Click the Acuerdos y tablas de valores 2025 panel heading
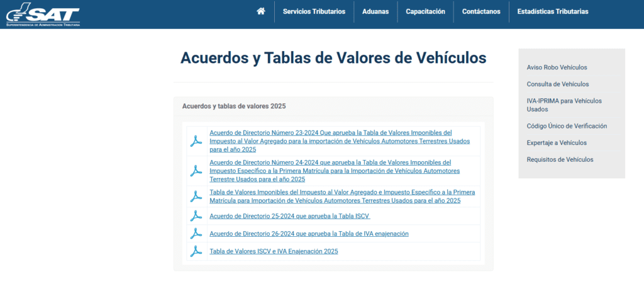The height and width of the screenshot is (284, 644). point(234,106)
